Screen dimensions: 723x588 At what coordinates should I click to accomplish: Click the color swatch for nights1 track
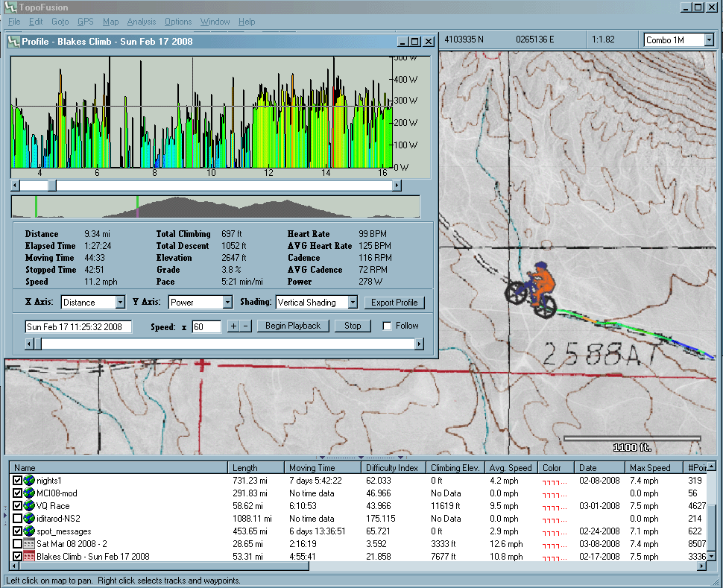pos(555,482)
